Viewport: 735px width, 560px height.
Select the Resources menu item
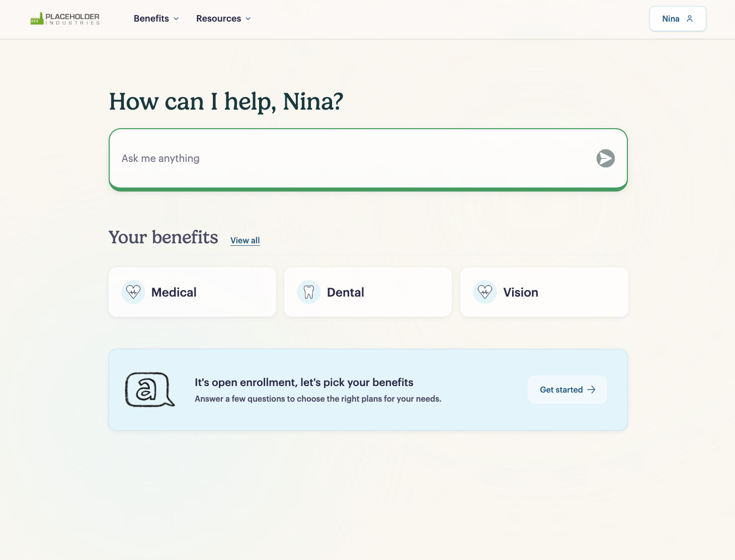[218, 18]
